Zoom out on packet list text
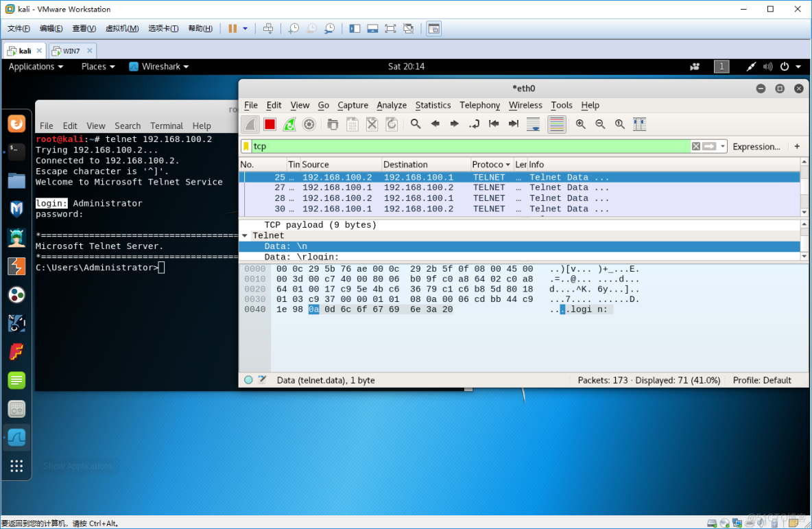812x529 pixels. [600, 124]
